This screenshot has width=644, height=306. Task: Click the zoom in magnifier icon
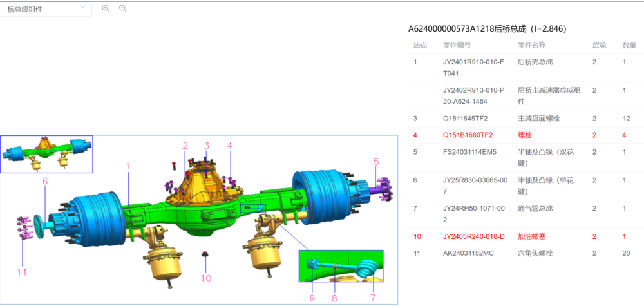[x=106, y=8]
